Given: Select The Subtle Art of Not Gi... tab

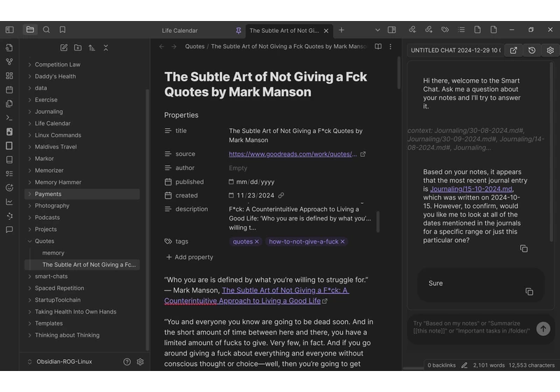Looking at the screenshot, I should (x=284, y=31).
